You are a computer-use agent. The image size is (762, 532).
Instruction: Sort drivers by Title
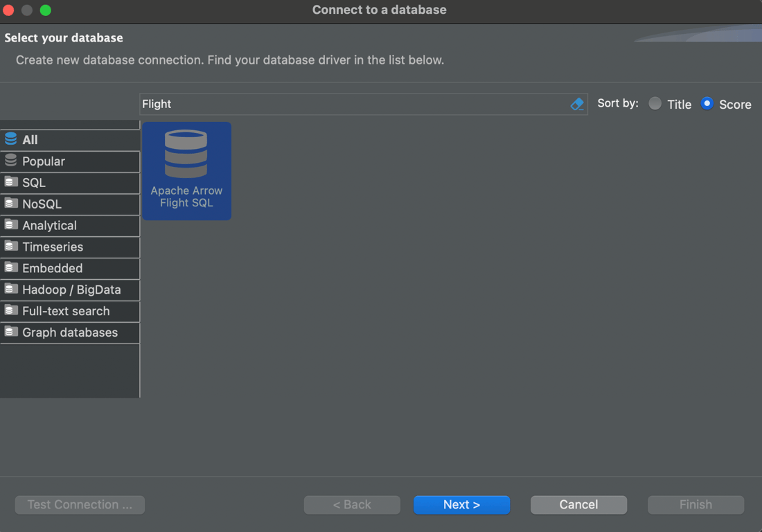pyautogui.click(x=655, y=103)
